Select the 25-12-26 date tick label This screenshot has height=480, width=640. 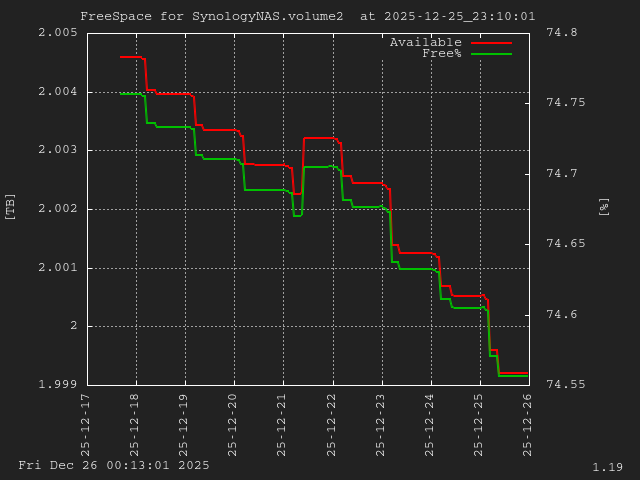click(528, 419)
